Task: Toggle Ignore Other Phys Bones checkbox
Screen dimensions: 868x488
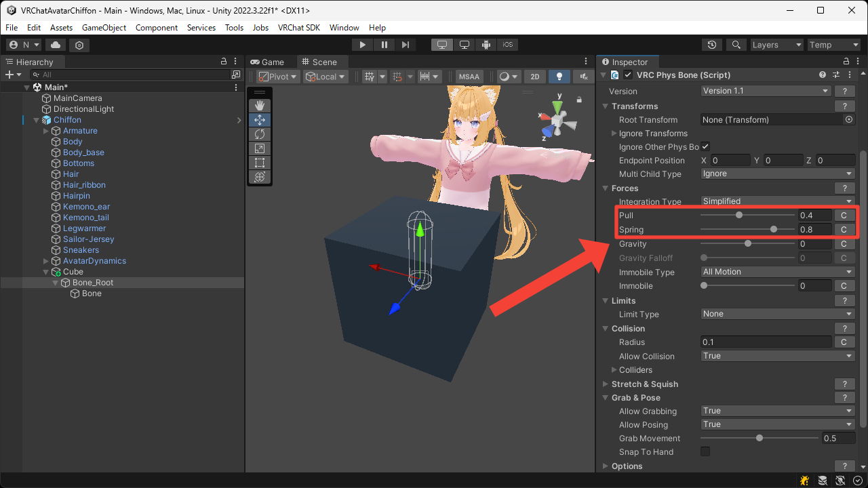Action: [x=705, y=146]
